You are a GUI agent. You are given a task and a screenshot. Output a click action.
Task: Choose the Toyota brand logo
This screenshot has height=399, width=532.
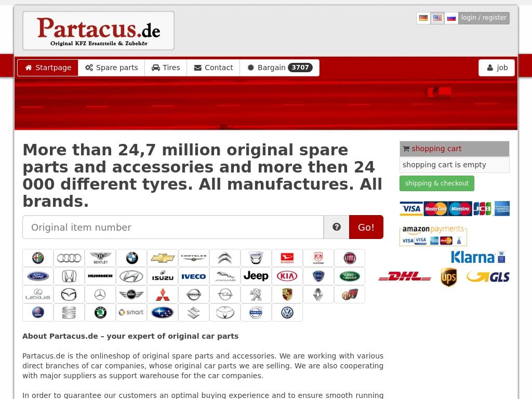click(225, 313)
